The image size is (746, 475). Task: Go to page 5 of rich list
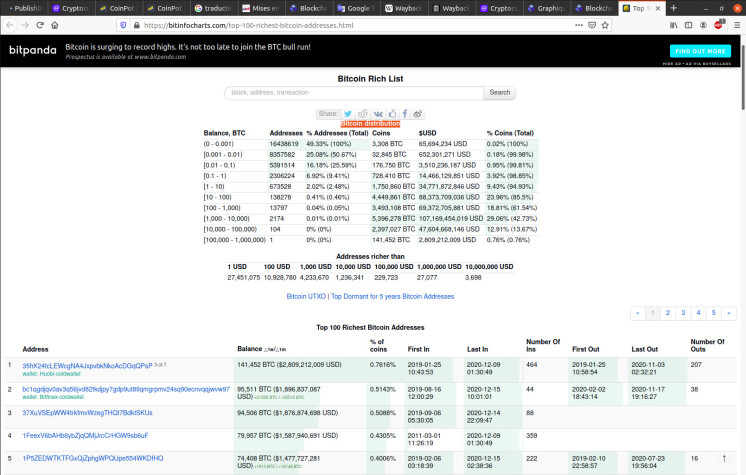714,313
